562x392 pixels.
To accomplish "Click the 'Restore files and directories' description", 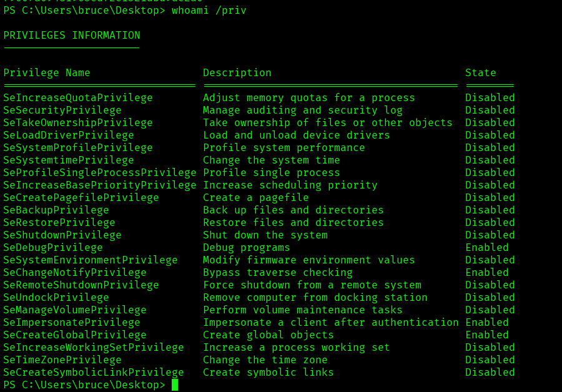I will click(x=293, y=223).
